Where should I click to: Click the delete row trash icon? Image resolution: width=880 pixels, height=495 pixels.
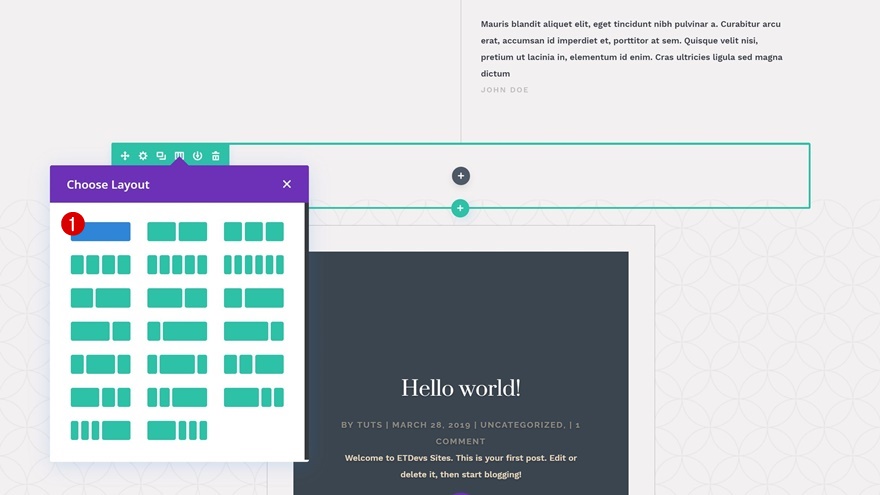pyautogui.click(x=216, y=155)
